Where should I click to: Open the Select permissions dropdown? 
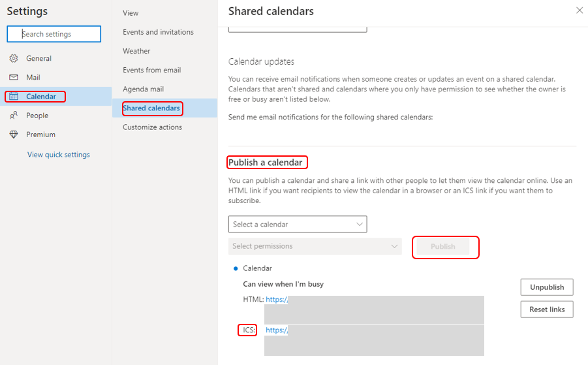pyautogui.click(x=315, y=246)
